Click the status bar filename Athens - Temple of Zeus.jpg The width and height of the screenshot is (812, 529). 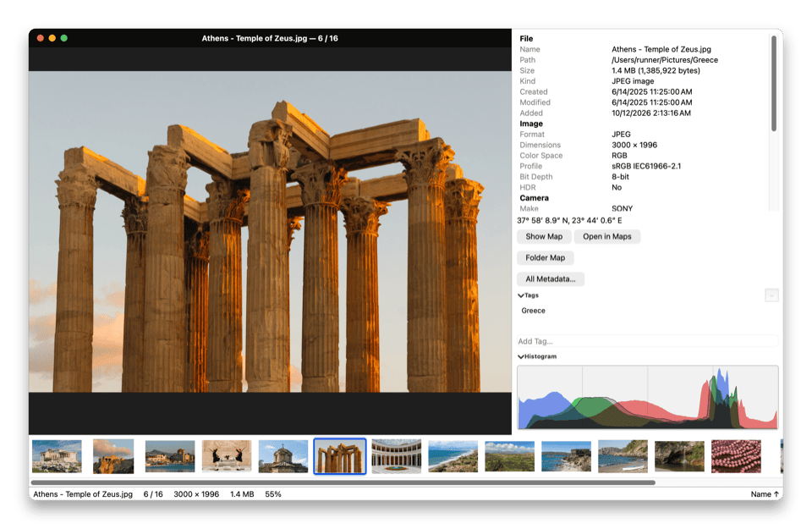(83, 494)
